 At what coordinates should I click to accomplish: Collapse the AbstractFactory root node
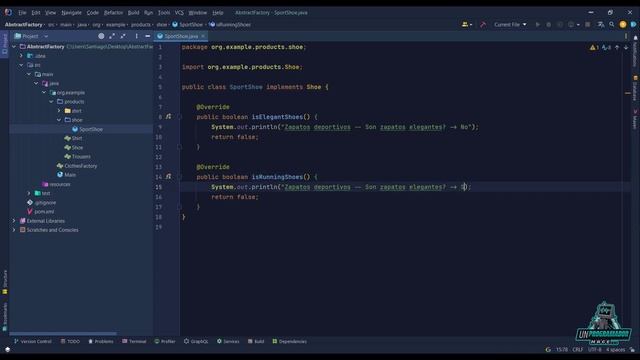(14, 47)
